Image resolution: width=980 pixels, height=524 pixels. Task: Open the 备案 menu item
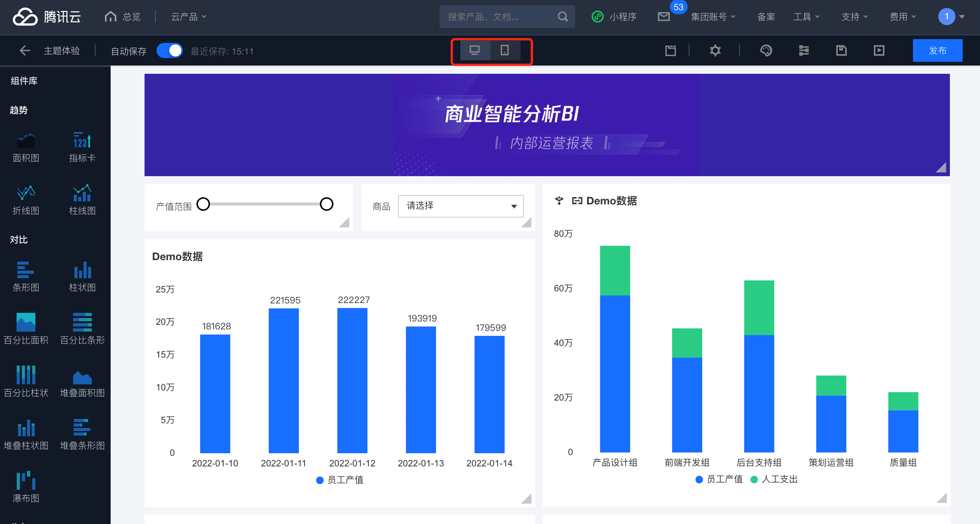coord(765,17)
